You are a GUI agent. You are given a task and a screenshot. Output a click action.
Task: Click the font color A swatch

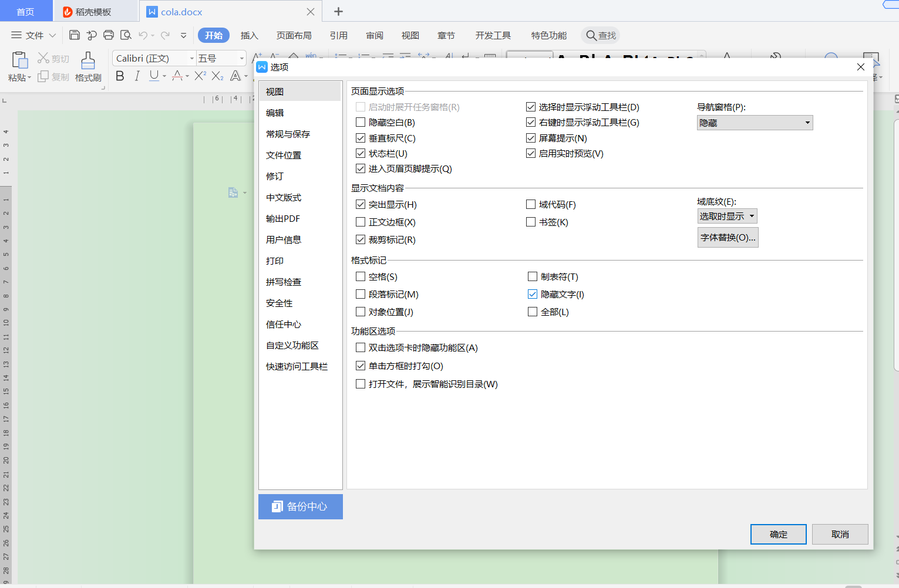(177, 76)
